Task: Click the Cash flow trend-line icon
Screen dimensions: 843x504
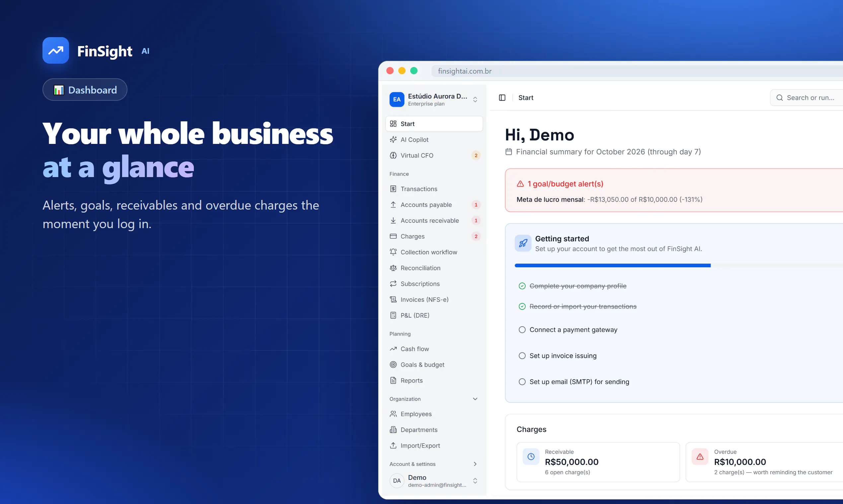Action: (393, 349)
